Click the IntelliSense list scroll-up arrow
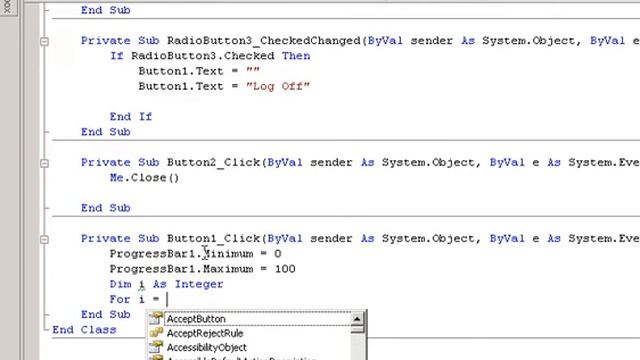The image size is (640, 360). pos(357,318)
